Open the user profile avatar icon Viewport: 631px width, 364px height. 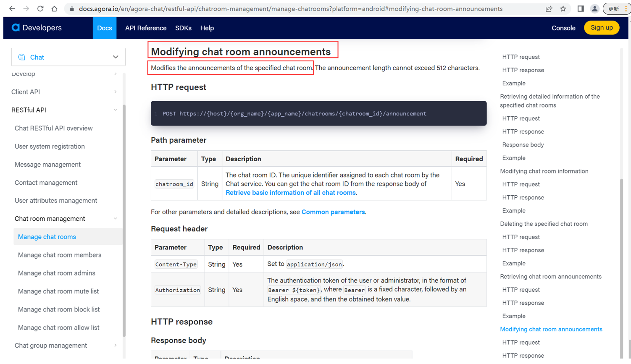(594, 8)
